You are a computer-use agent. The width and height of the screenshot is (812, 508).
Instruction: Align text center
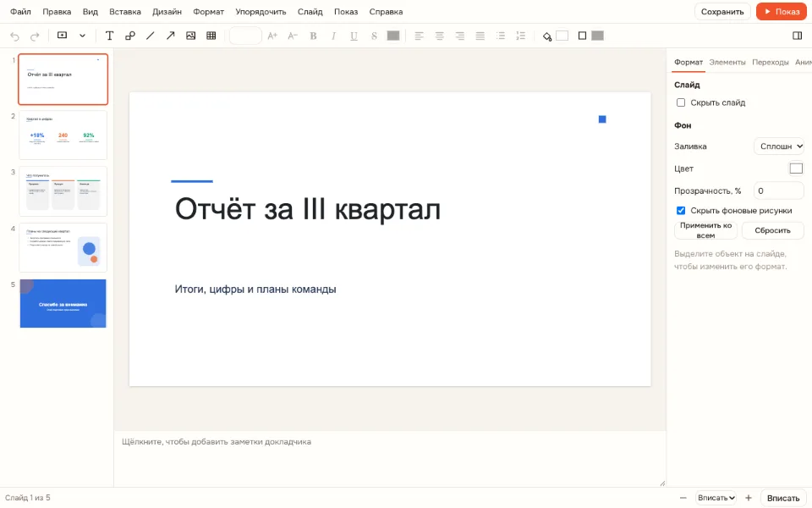pyautogui.click(x=439, y=36)
